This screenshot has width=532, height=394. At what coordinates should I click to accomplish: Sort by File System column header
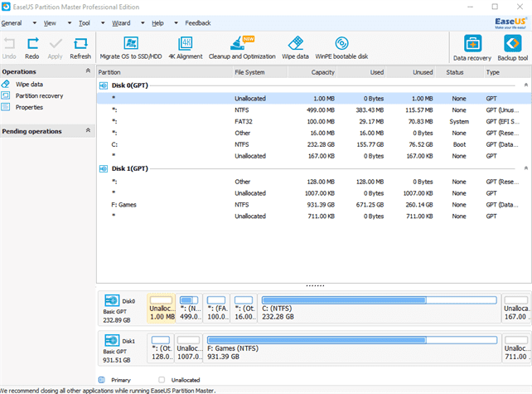click(260, 72)
